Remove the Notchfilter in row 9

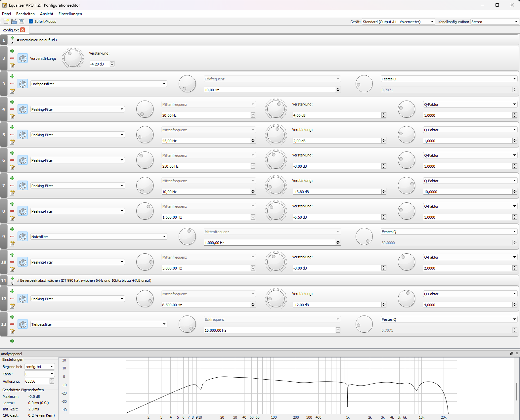tap(12, 236)
